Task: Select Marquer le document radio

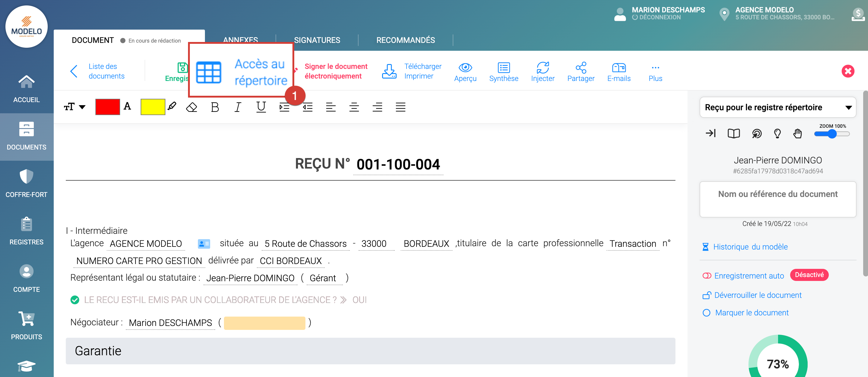Action: [x=706, y=313]
